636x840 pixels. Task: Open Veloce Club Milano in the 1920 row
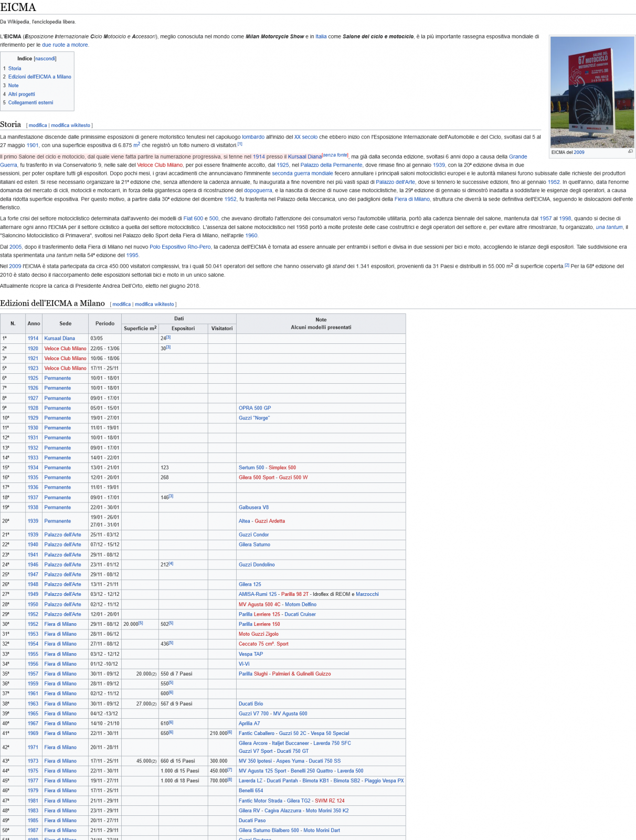65,349
